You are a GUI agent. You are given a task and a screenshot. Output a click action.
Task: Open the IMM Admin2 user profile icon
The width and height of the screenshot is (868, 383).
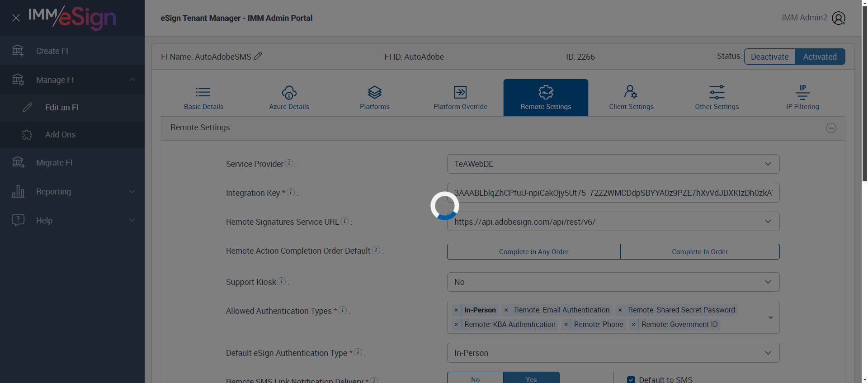pyautogui.click(x=839, y=18)
